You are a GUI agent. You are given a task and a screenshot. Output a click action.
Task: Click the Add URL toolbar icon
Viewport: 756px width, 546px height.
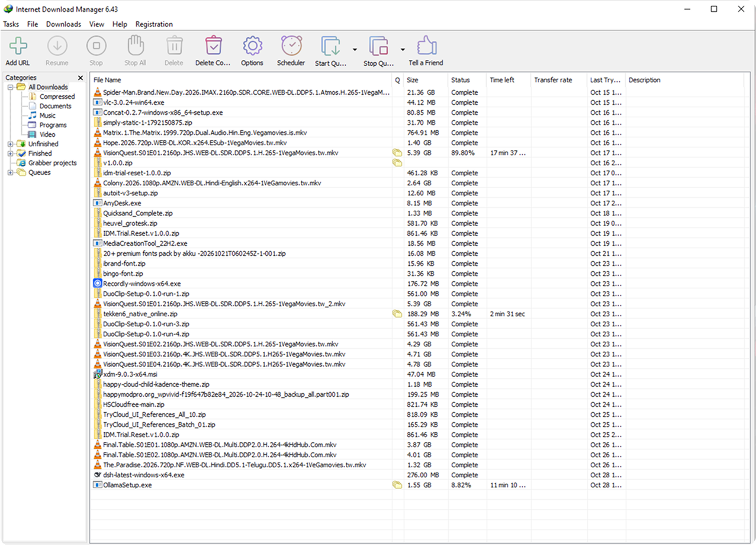(x=18, y=46)
